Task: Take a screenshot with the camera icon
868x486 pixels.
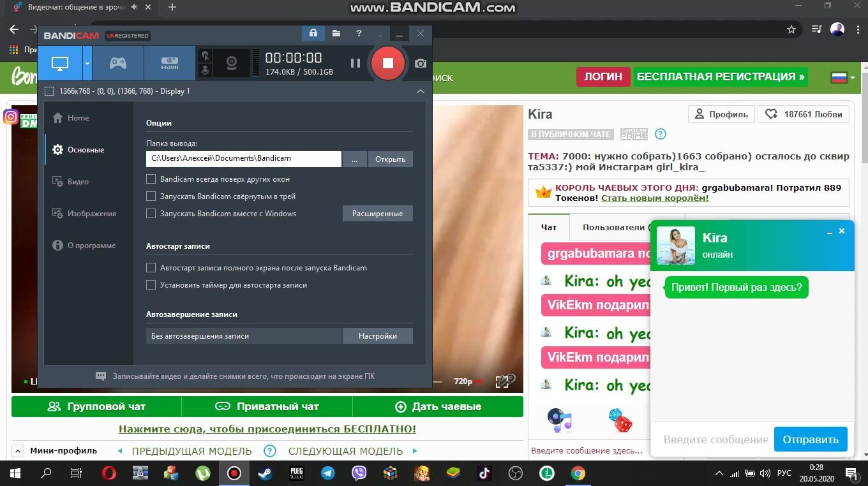Action: click(420, 63)
